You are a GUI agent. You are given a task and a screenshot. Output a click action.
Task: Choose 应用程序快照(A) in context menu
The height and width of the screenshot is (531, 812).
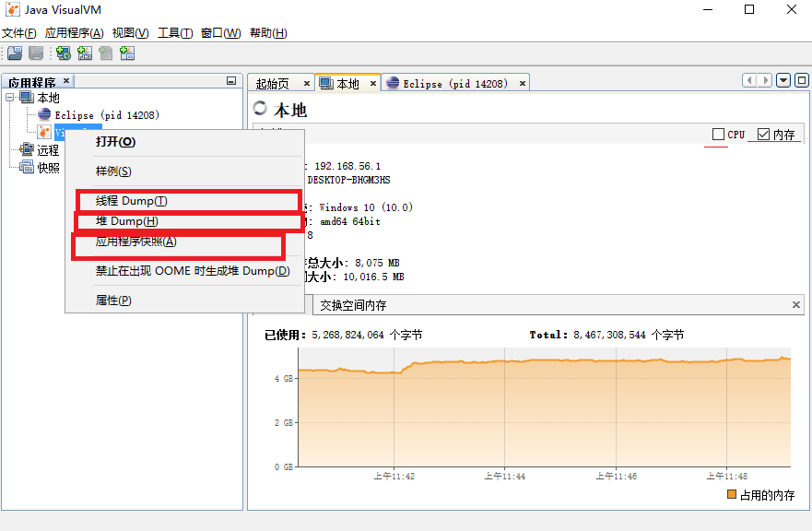point(184,242)
